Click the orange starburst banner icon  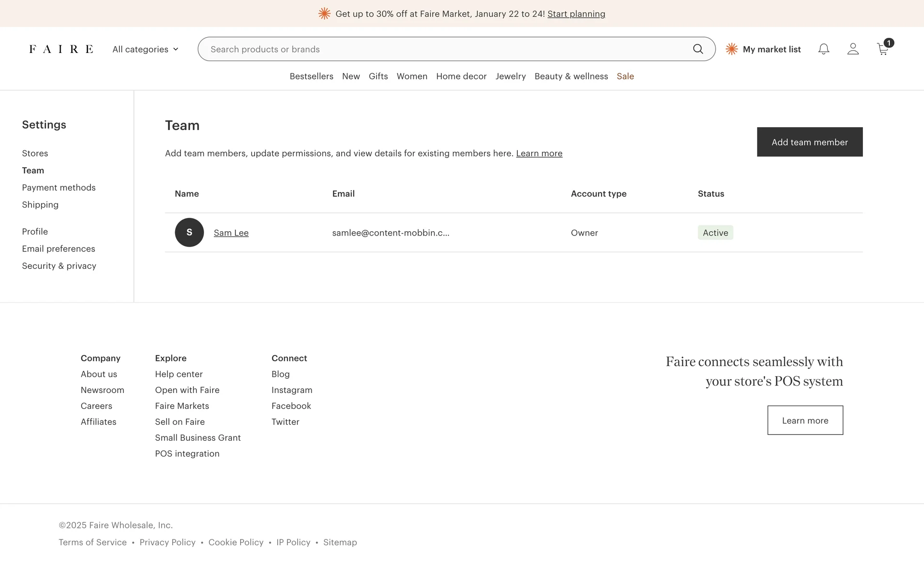click(324, 14)
